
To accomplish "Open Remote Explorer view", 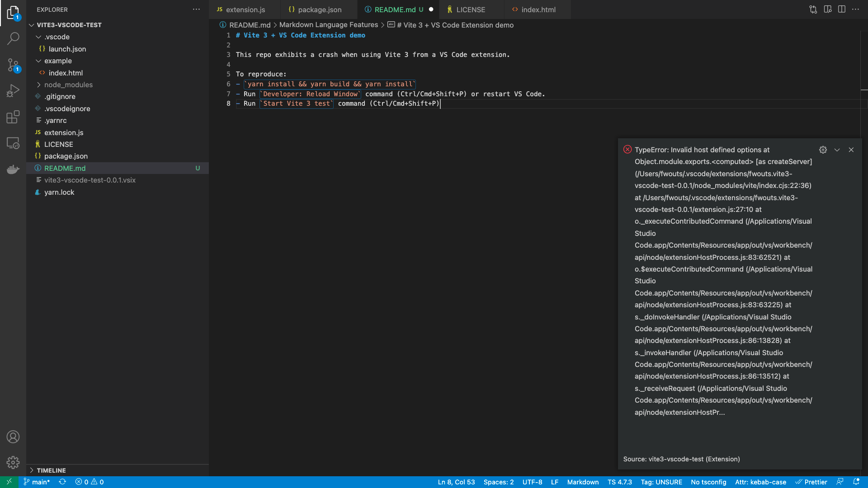I will click(13, 143).
